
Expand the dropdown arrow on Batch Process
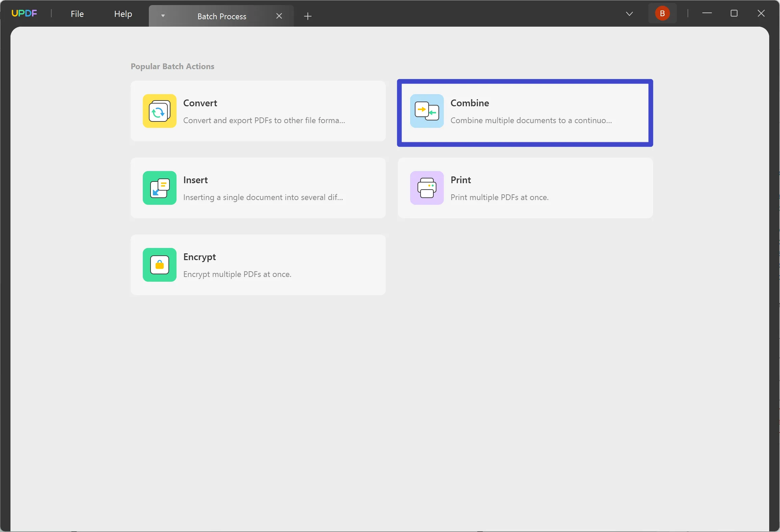point(163,16)
